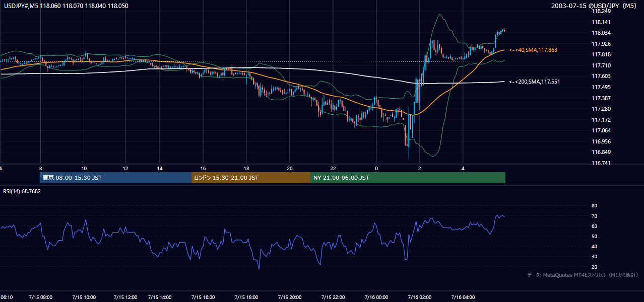Click bottom time label 7/15 08:00
Viewport: 644px width, 302px height.
(41, 297)
